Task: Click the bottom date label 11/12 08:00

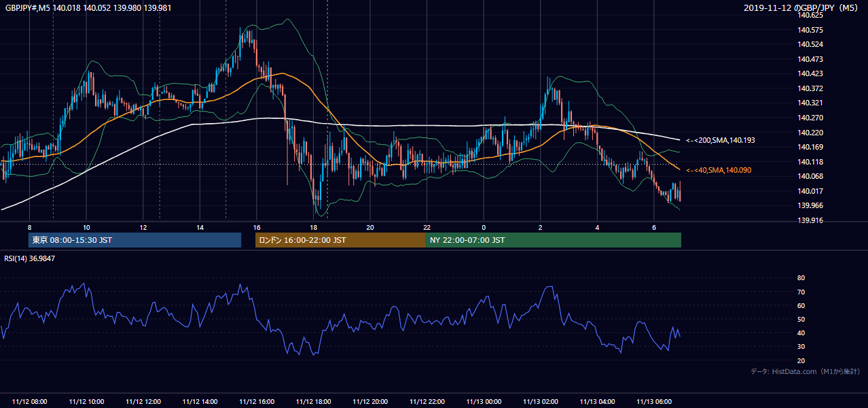Action: (x=29, y=402)
